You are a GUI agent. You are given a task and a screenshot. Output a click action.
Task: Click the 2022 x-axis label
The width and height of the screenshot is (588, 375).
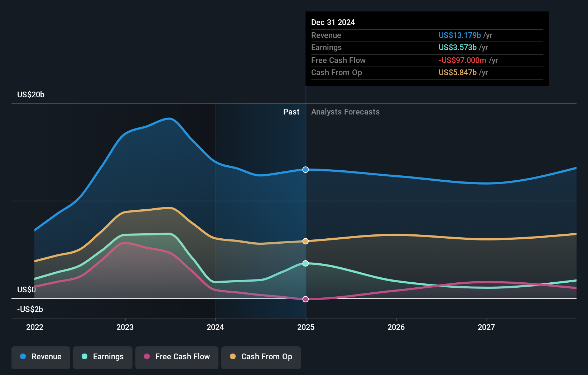(x=35, y=327)
